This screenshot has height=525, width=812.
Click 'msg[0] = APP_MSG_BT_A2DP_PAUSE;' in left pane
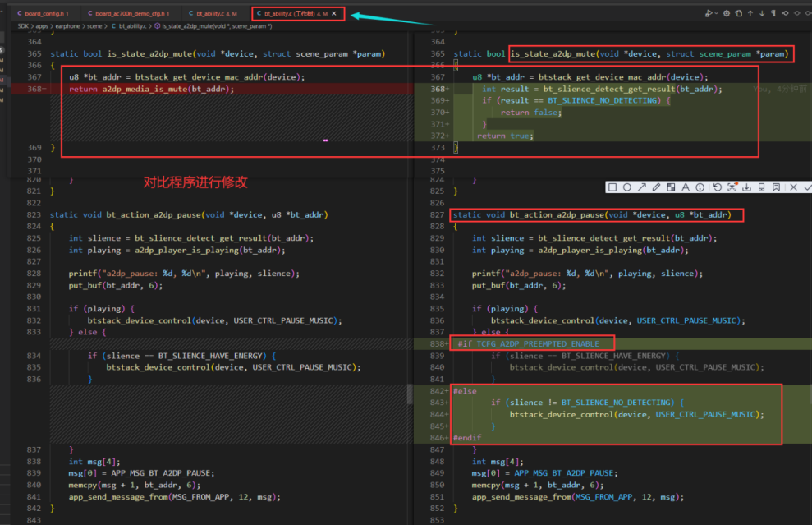pyautogui.click(x=141, y=473)
